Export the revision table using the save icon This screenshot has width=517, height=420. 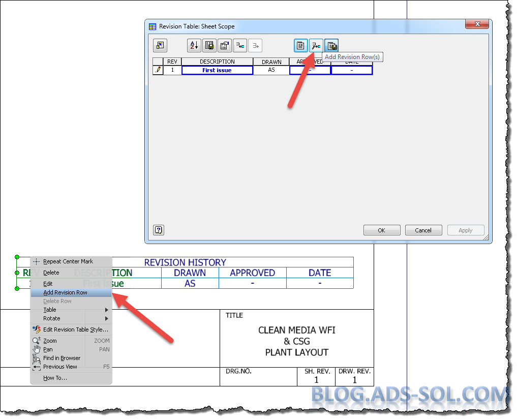pyautogui.click(x=209, y=45)
